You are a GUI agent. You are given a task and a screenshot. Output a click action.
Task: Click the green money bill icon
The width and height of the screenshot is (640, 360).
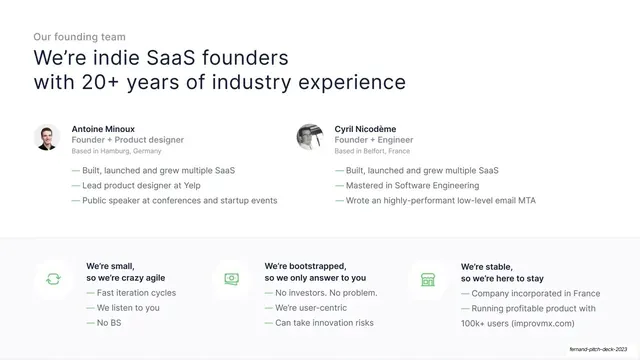(231, 279)
